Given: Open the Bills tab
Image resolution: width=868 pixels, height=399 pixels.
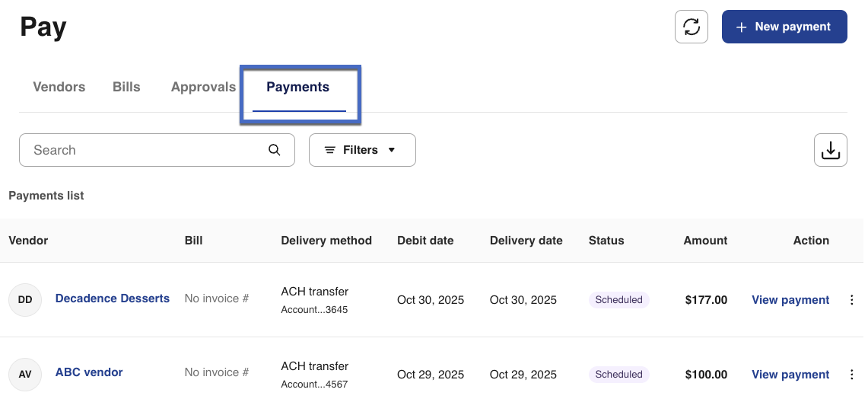Looking at the screenshot, I should (126, 87).
